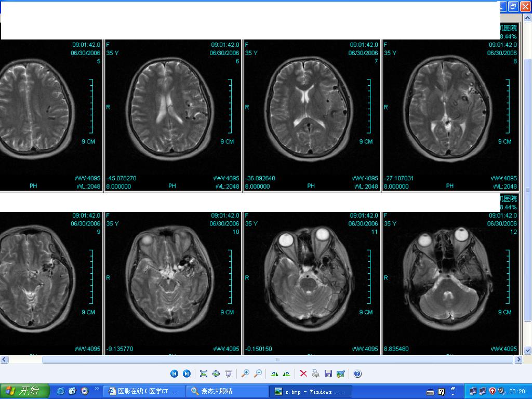This screenshot has width=532, height=399.
Task: Select MRI slice number 12 image
Action: [450, 283]
